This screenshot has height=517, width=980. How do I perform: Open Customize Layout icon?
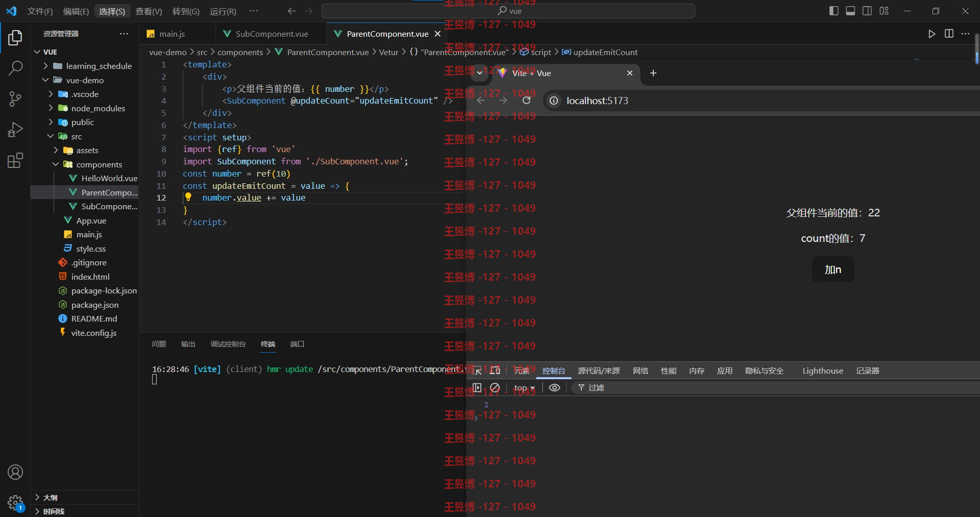(x=884, y=11)
